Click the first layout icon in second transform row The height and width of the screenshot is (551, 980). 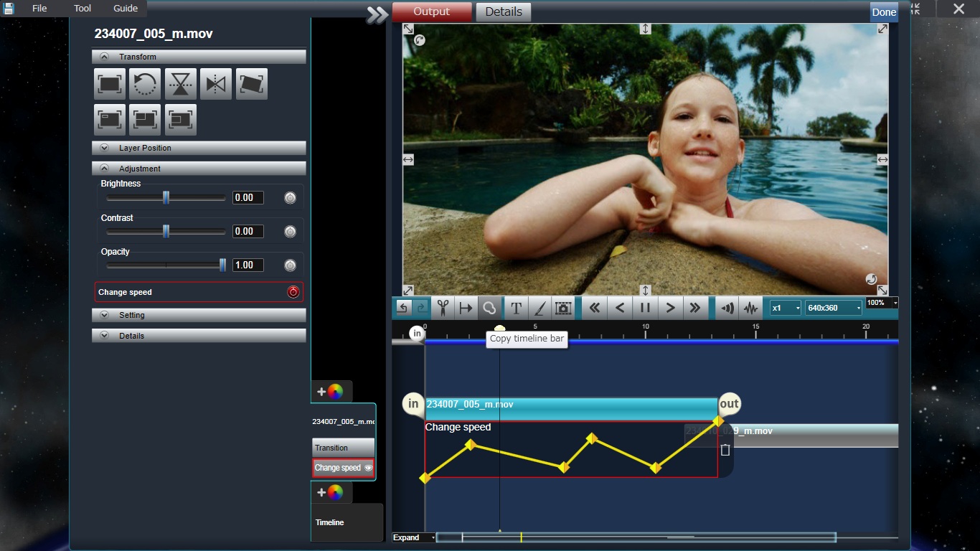click(110, 120)
